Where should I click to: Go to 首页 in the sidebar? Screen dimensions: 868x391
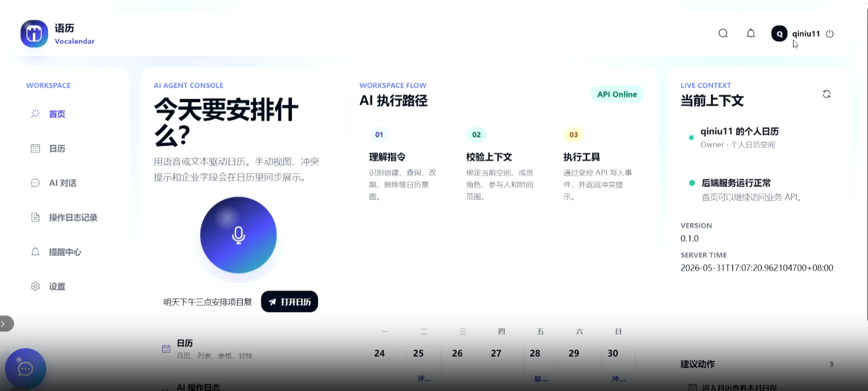[57, 114]
